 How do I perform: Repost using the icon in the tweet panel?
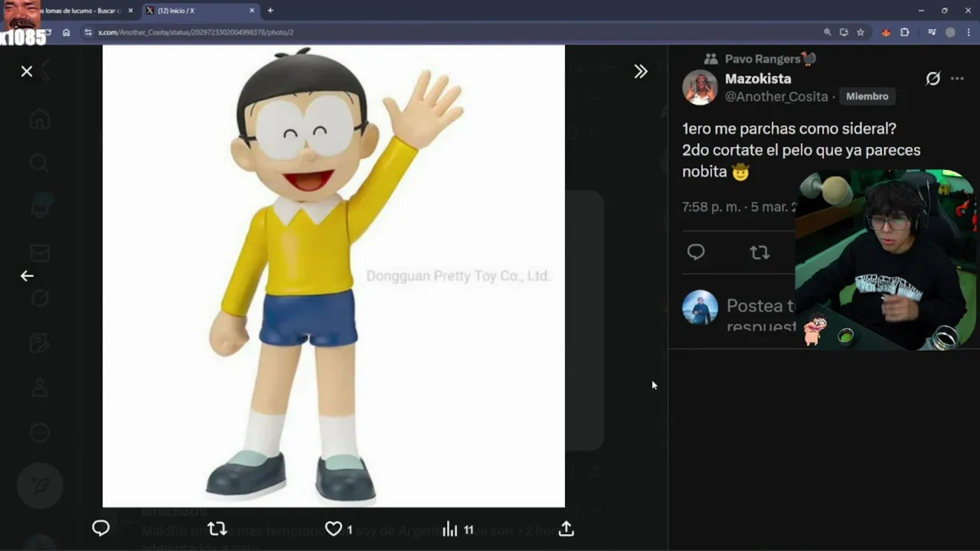(759, 252)
